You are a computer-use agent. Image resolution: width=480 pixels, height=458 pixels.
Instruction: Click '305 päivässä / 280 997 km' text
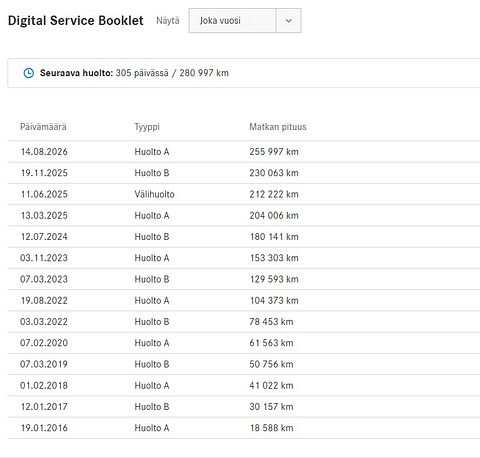(x=172, y=73)
